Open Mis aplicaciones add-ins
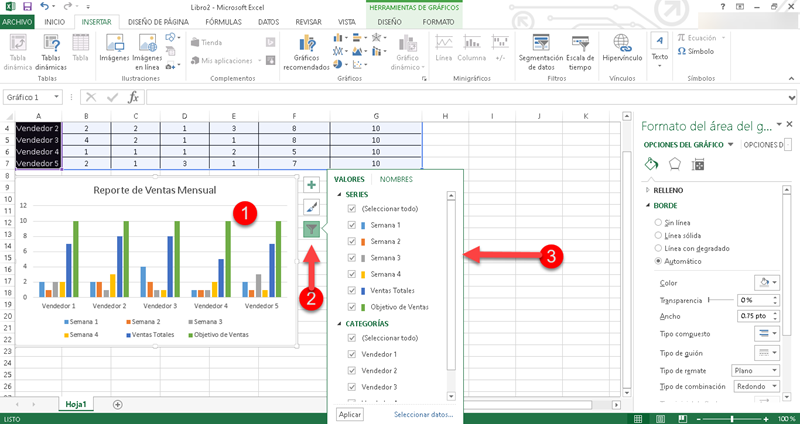The height and width of the screenshot is (425, 800). click(226, 61)
